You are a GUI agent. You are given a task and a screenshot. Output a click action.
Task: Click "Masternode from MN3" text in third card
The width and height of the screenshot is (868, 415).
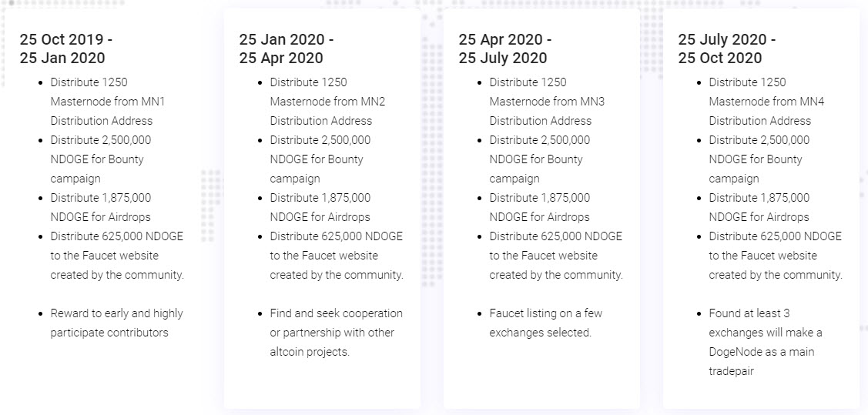coord(547,102)
